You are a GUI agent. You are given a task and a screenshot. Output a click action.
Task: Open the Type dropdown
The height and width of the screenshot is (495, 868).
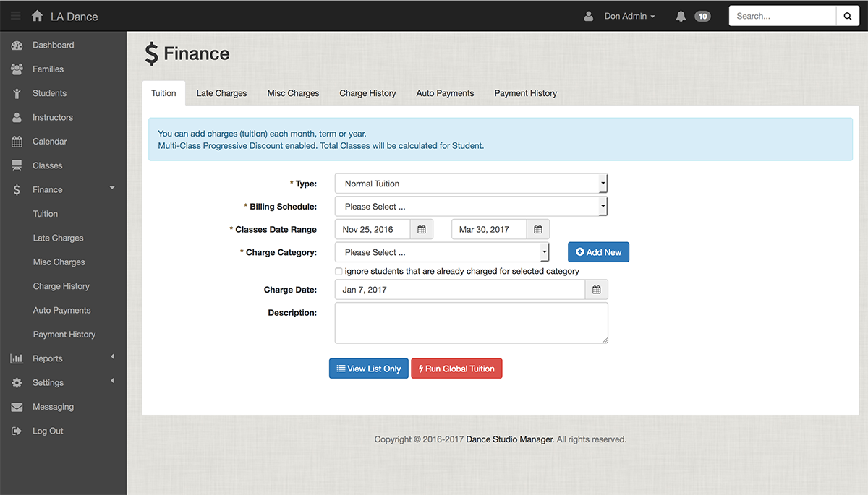pos(471,183)
